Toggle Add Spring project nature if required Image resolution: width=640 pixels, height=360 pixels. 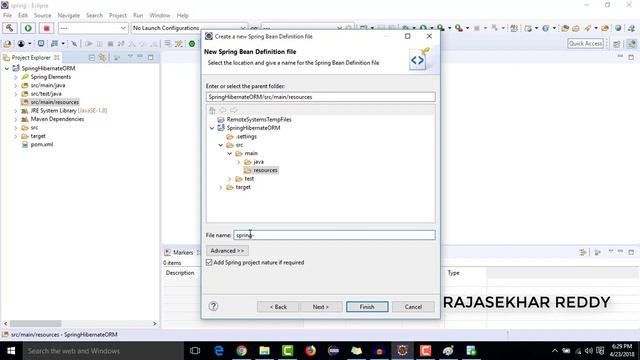[209, 262]
